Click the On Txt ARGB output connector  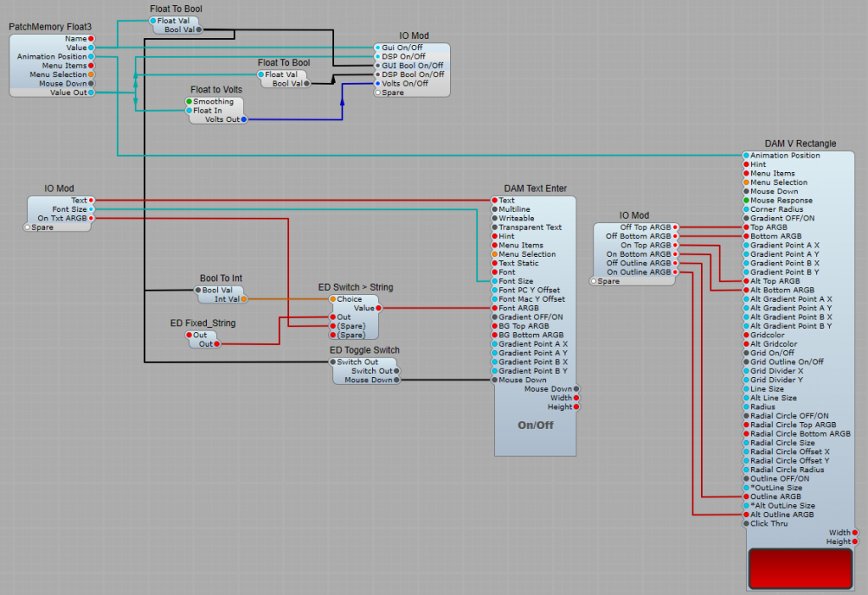click(91, 219)
